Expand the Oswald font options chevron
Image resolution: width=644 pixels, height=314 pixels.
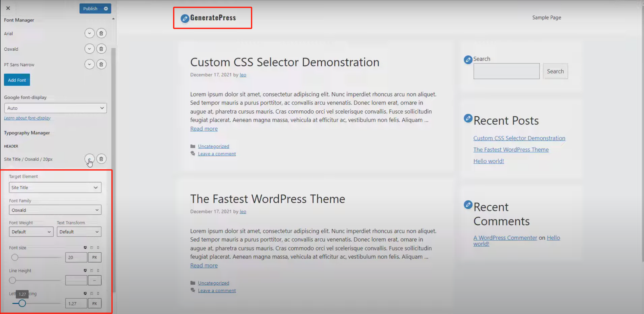(x=89, y=49)
